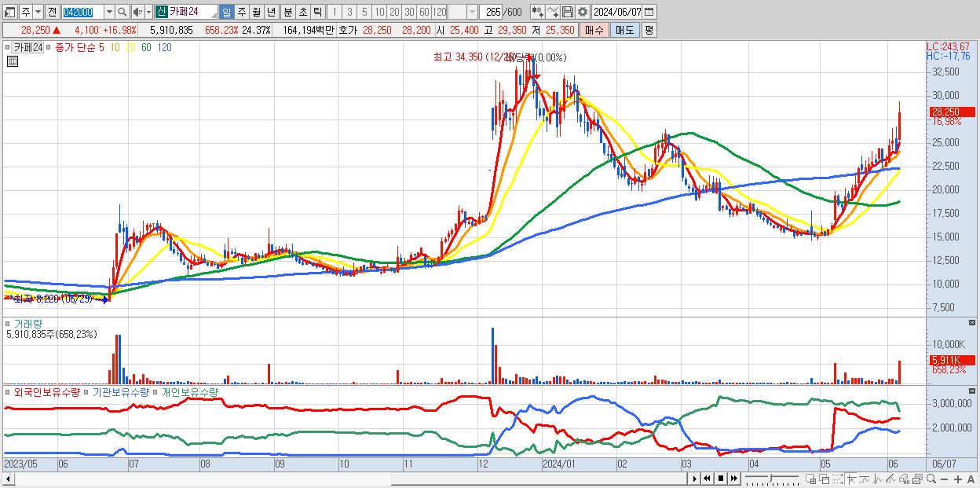This screenshot has width=980, height=488.
Task: Select interval 3 button
Action: tap(349, 12)
